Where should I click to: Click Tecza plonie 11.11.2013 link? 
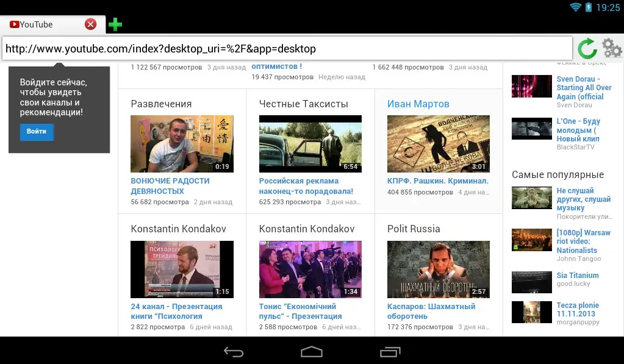(578, 310)
